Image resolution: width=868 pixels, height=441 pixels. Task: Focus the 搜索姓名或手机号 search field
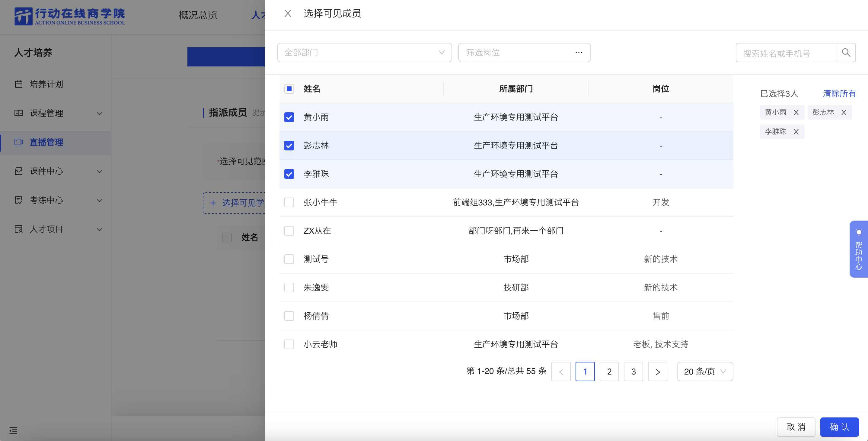click(786, 53)
